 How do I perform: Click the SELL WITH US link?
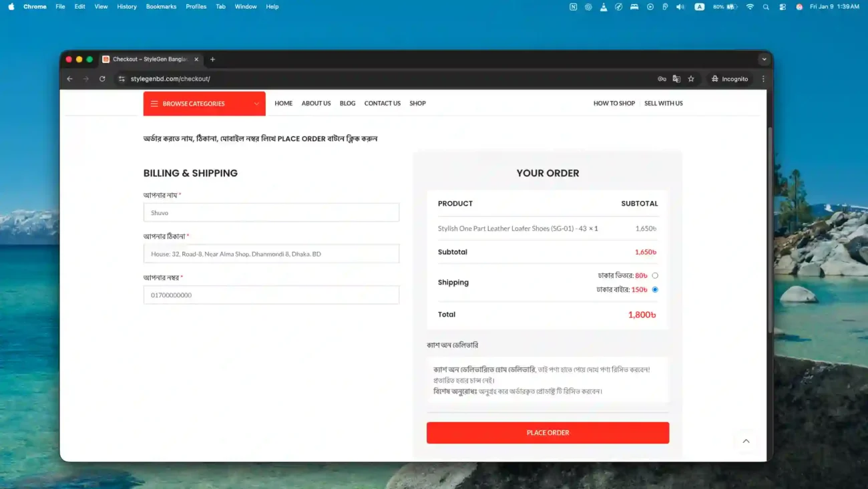click(x=663, y=104)
